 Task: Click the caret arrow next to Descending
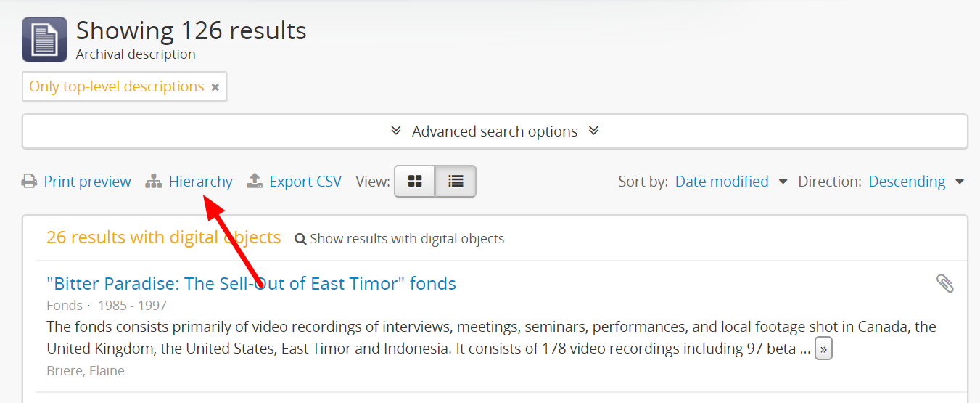point(960,182)
